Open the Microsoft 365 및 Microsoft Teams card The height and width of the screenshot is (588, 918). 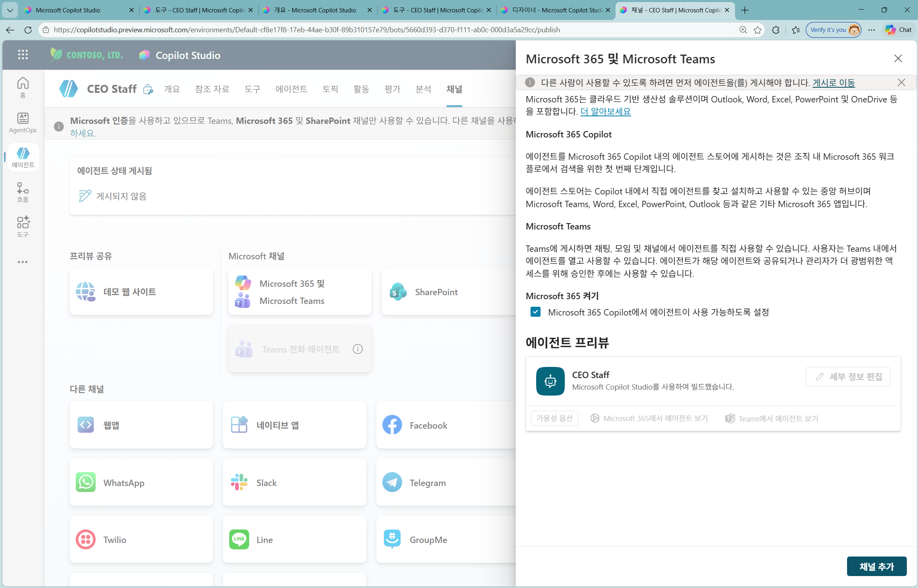pos(300,292)
